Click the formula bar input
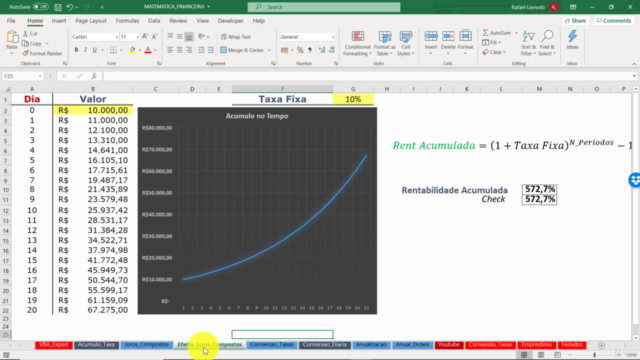Viewport: 640px width, 360px height. [367, 76]
